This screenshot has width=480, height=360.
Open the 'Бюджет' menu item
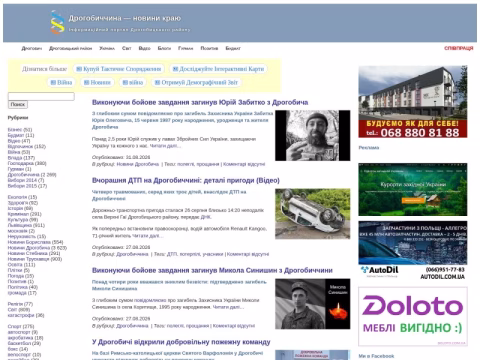(x=233, y=48)
